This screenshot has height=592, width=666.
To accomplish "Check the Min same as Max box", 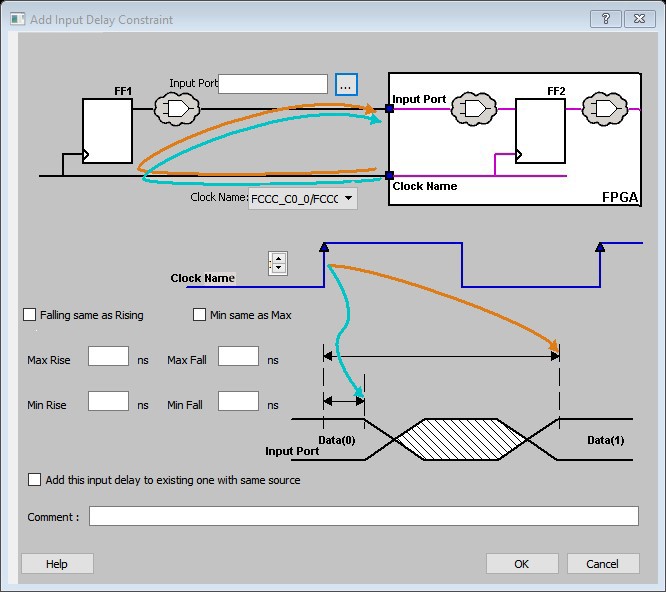I will (199, 315).
